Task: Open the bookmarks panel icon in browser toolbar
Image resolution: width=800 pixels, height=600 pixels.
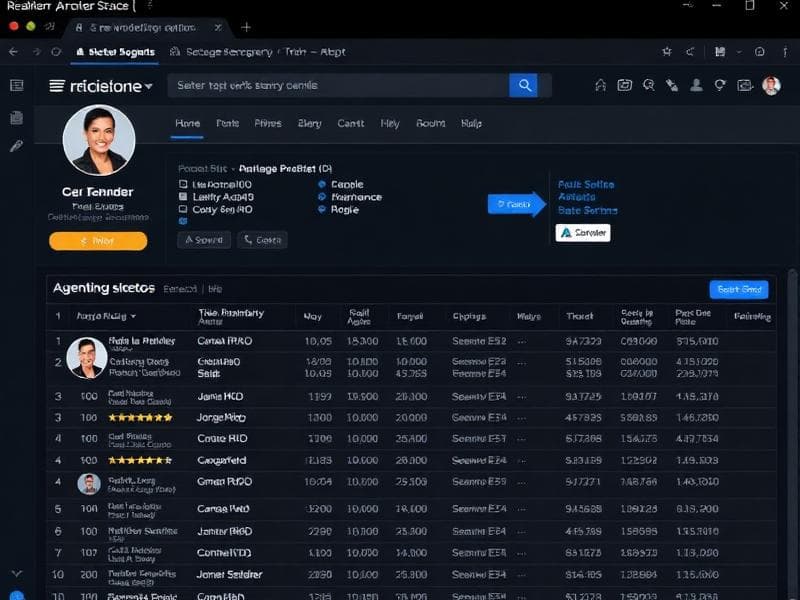Action: click(720, 52)
